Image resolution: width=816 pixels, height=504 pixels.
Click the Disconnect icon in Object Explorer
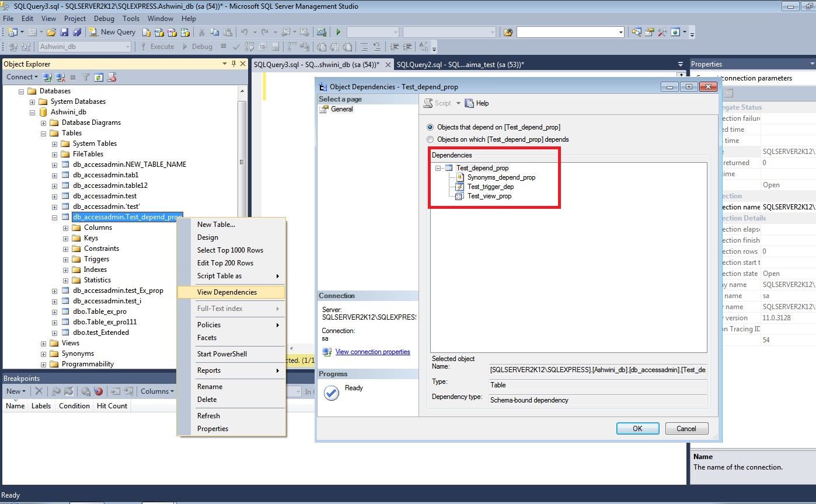(61, 77)
